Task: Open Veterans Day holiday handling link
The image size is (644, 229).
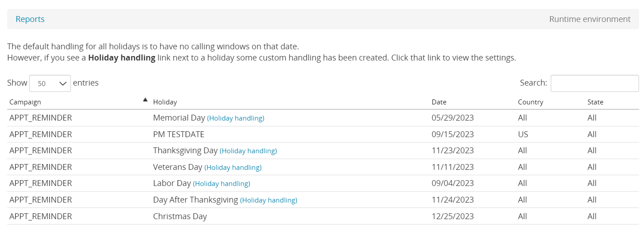Action: point(233,168)
